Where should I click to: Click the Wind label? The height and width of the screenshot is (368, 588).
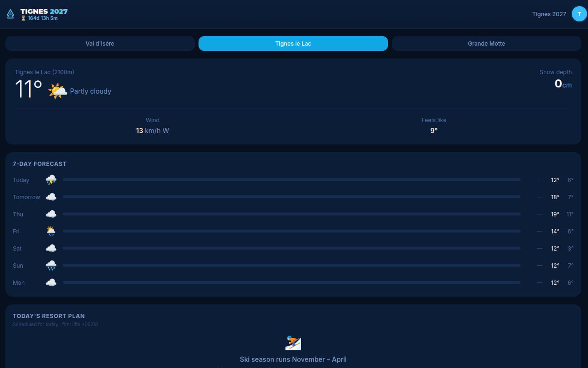[153, 120]
